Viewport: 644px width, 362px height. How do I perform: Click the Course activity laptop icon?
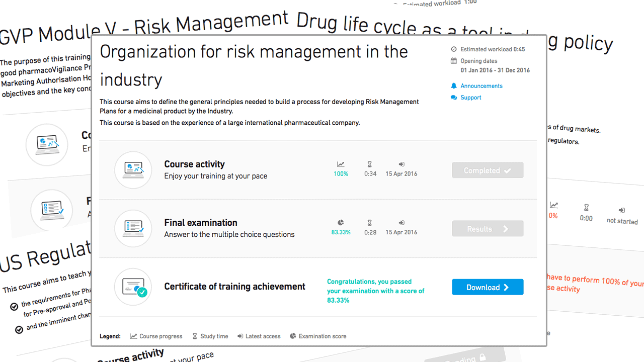click(x=133, y=170)
